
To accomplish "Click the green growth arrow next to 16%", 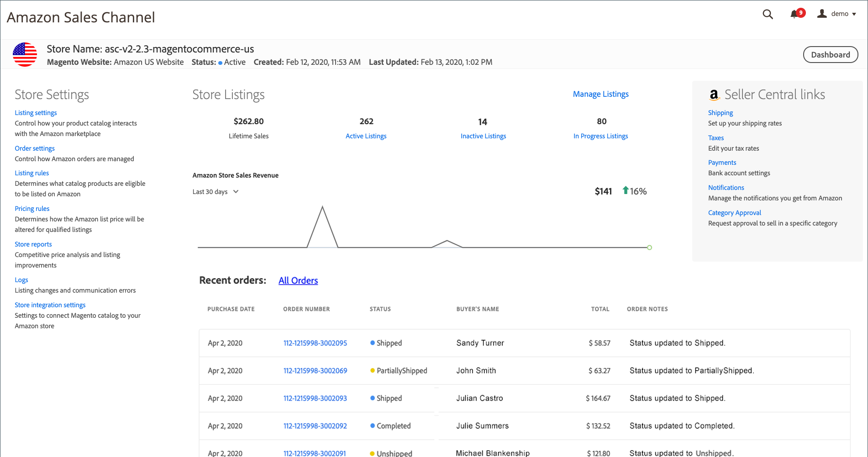I will point(625,191).
